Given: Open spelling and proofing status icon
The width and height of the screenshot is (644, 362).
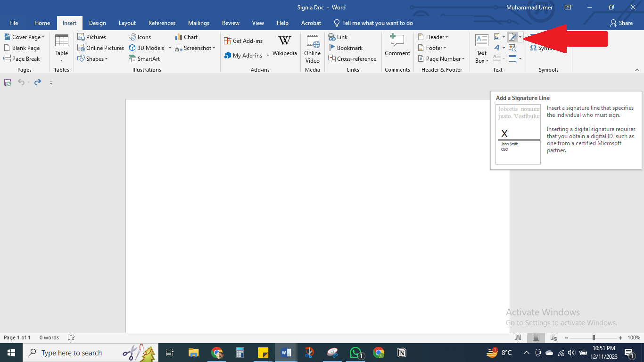Looking at the screenshot, I should [71, 337].
